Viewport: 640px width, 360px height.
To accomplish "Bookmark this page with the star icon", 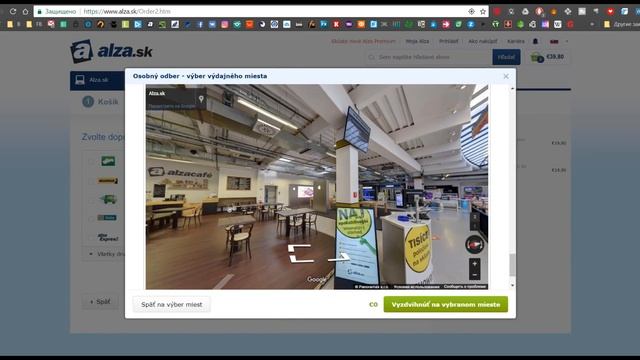I will pyautogui.click(x=483, y=11).
